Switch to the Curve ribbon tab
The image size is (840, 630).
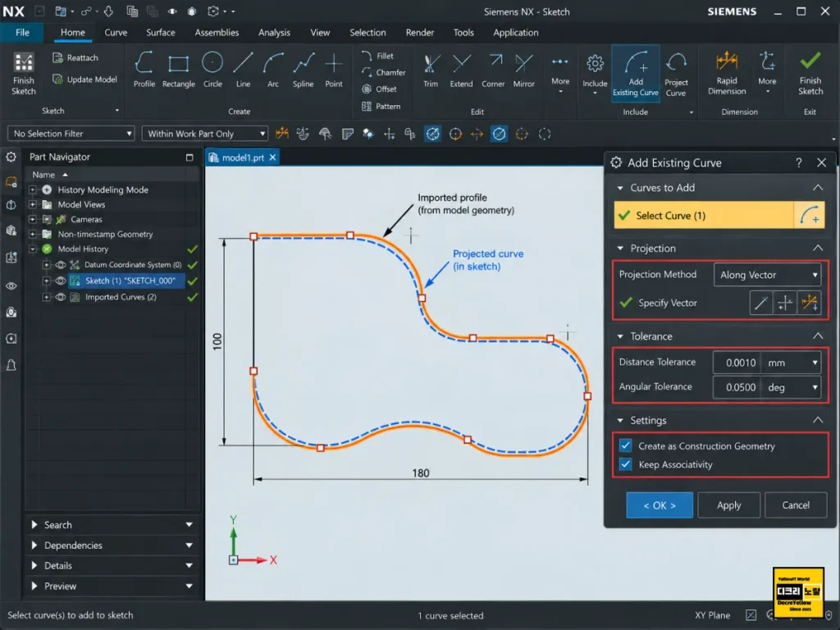[116, 32]
